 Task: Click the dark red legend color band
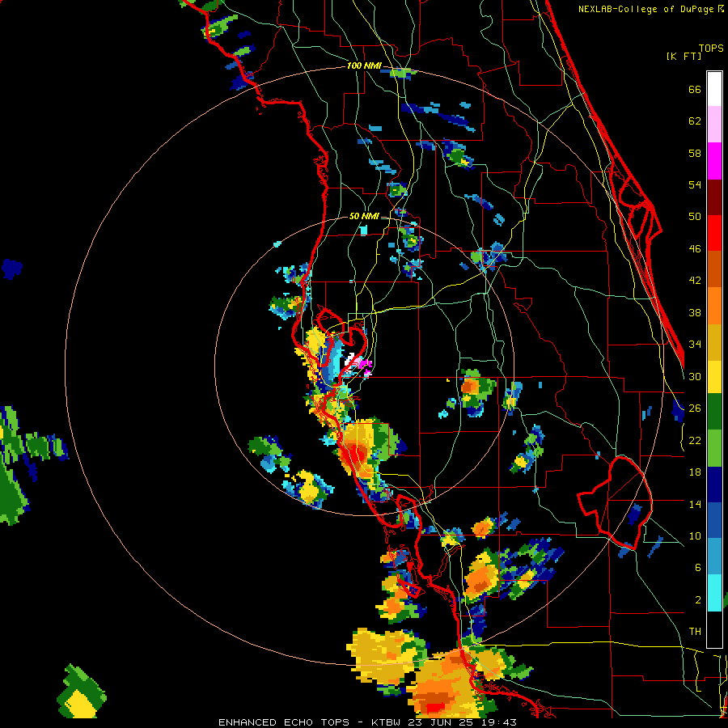(x=714, y=197)
